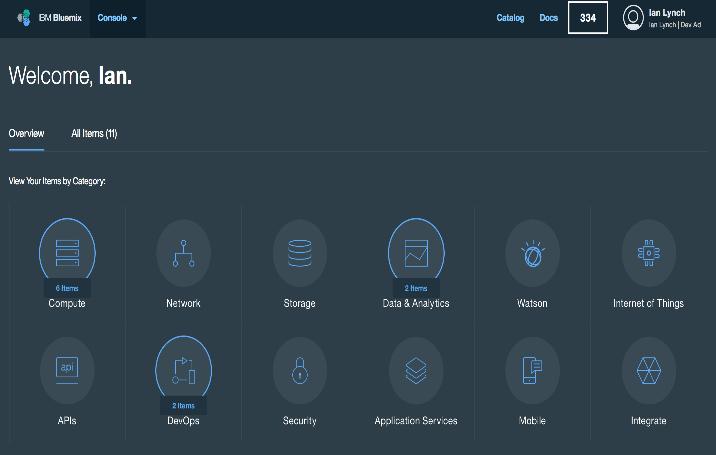Click the Integrate label
The height and width of the screenshot is (455, 716).
tap(648, 421)
